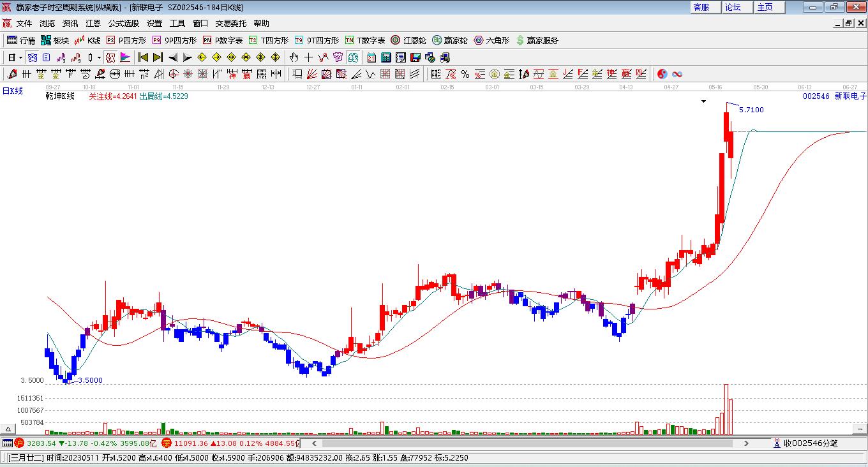Step chart left with black arrow
Viewport: 868px width, 467px height.
point(172,57)
